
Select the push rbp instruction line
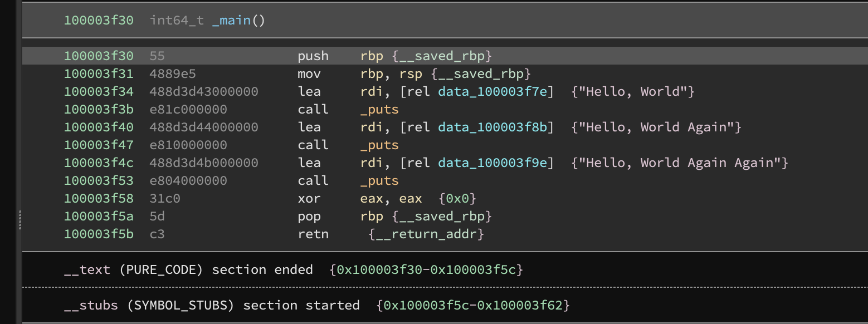tap(445, 56)
